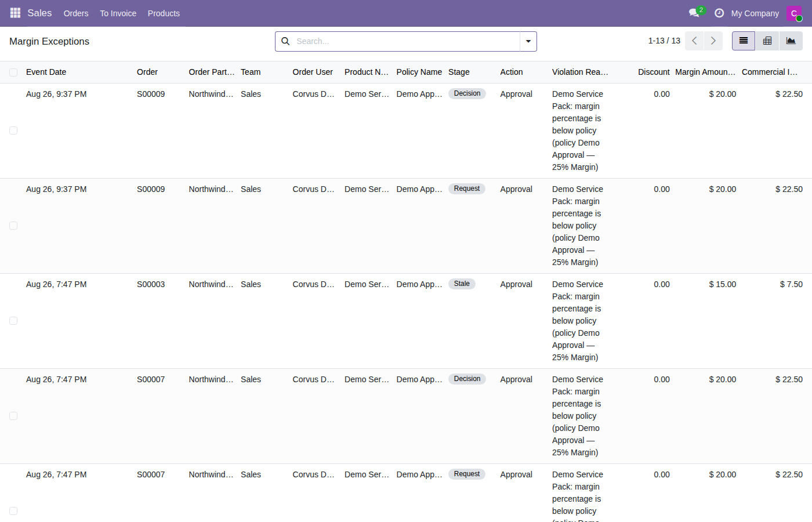Select S00007 Request stage row checkbox

(x=13, y=511)
